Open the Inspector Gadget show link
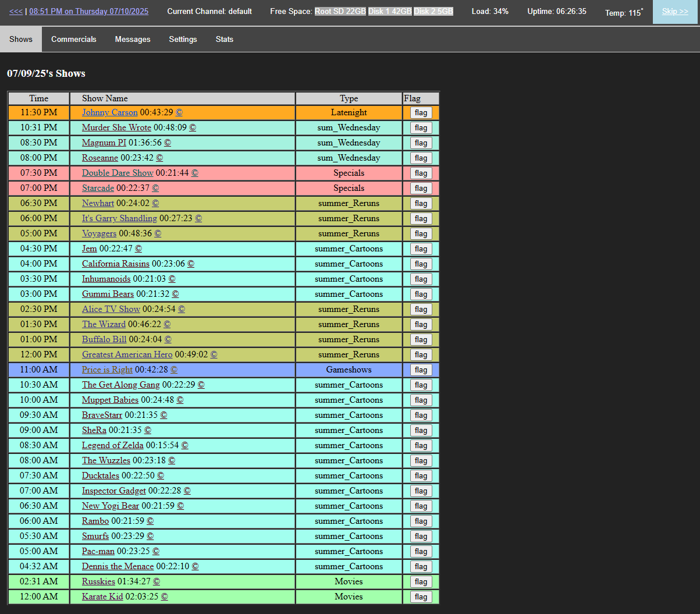This screenshot has width=700, height=614. tap(114, 491)
